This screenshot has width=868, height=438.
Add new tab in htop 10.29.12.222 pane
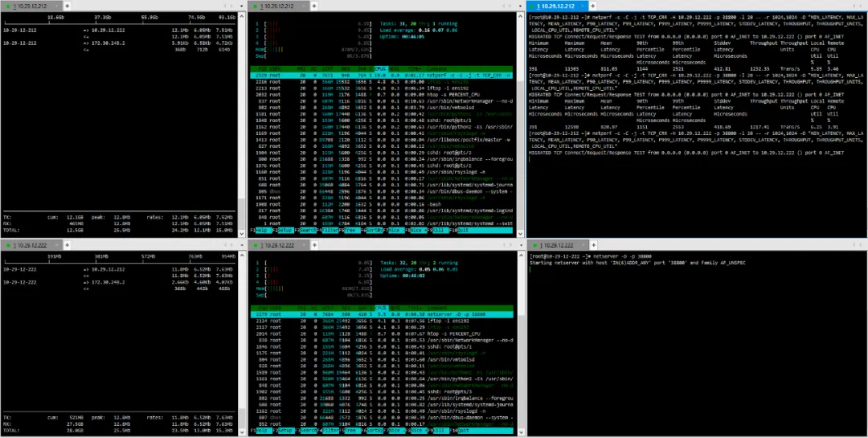pyautogui.click(x=314, y=245)
